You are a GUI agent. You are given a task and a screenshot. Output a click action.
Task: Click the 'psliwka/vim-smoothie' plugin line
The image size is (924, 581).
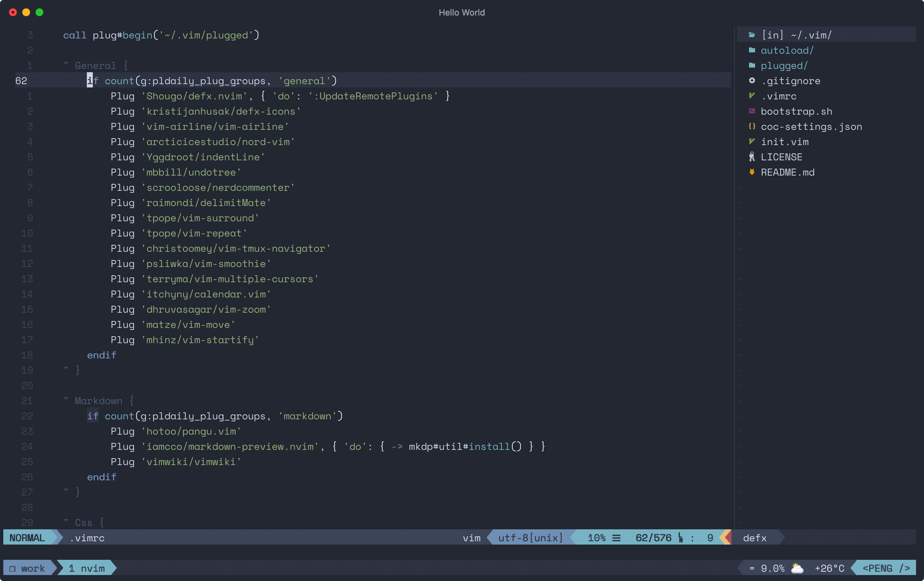click(x=191, y=264)
